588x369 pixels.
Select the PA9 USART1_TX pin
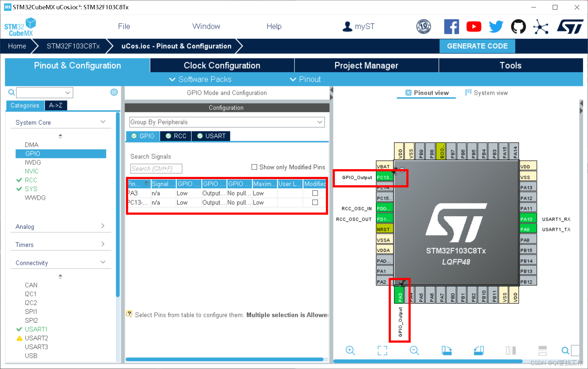tap(528, 229)
